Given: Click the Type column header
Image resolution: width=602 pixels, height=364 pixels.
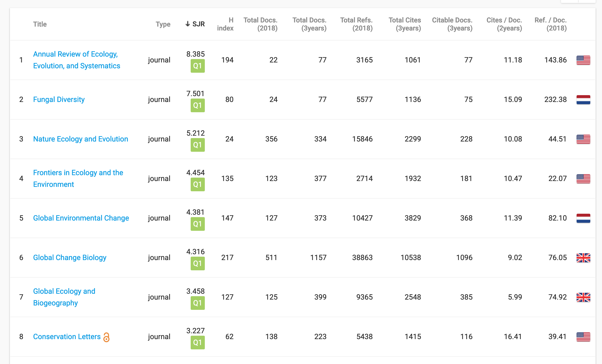Looking at the screenshot, I should coord(163,24).
